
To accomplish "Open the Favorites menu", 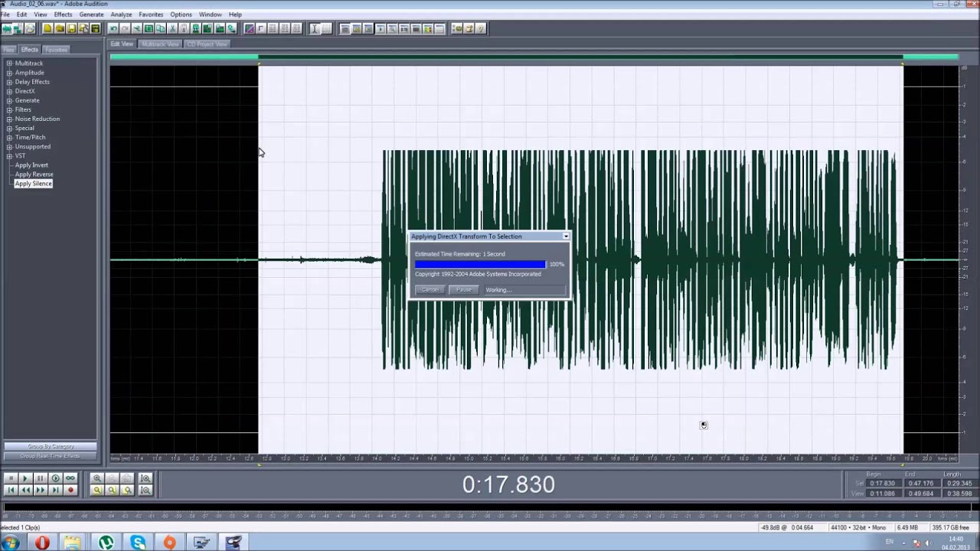I will click(151, 15).
